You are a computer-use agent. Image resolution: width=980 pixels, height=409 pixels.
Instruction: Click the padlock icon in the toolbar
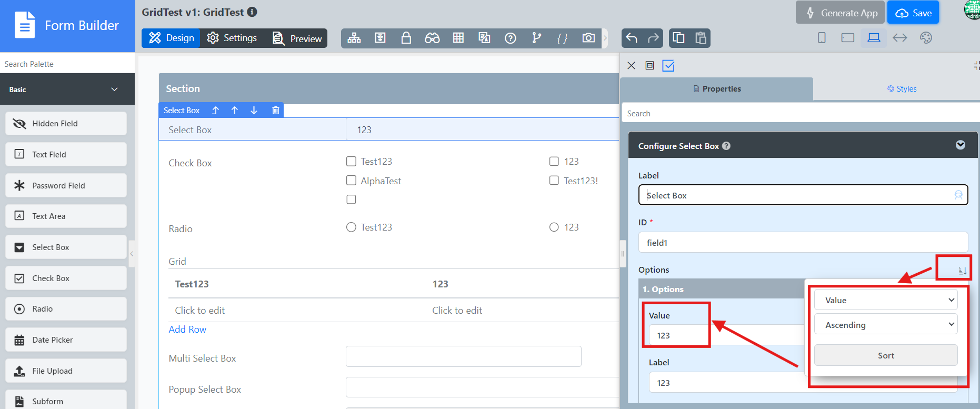[x=406, y=38]
